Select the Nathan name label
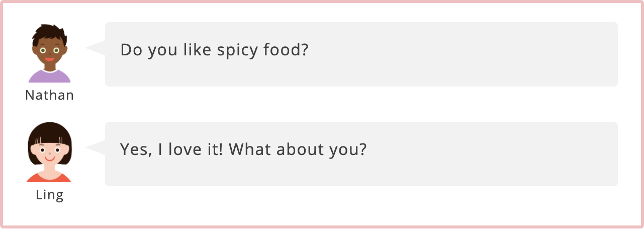Image resolution: width=644 pixels, height=229 pixels. click(49, 95)
